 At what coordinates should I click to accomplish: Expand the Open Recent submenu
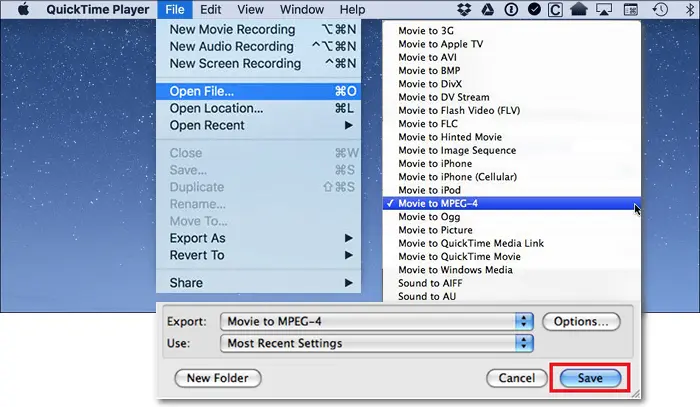click(x=258, y=125)
